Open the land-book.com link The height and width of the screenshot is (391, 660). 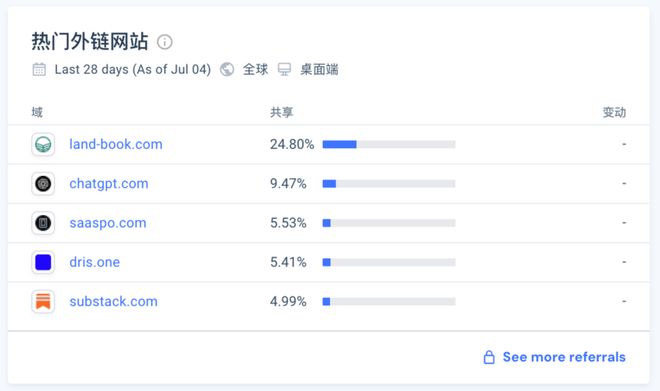coord(116,144)
